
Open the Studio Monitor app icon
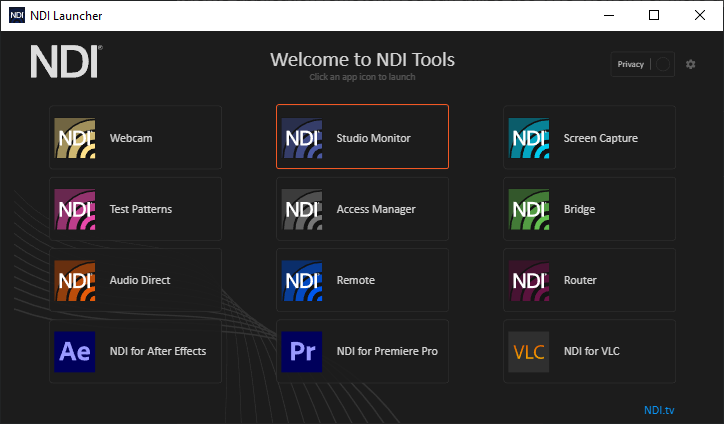click(x=302, y=138)
